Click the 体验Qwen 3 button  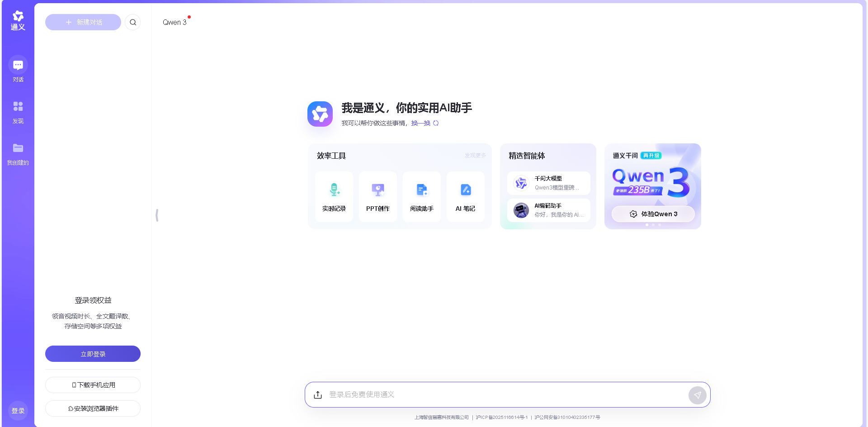click(x=653, y=214)
